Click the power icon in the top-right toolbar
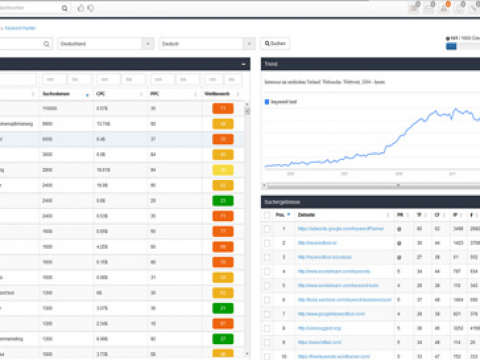The width and height of the screenshot is (480, 360). click(459, 8)
